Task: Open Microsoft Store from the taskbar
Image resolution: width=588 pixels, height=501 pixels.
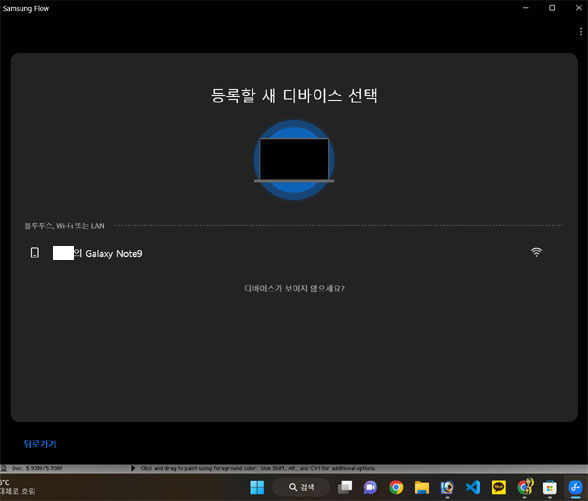Action: [550, 488]
